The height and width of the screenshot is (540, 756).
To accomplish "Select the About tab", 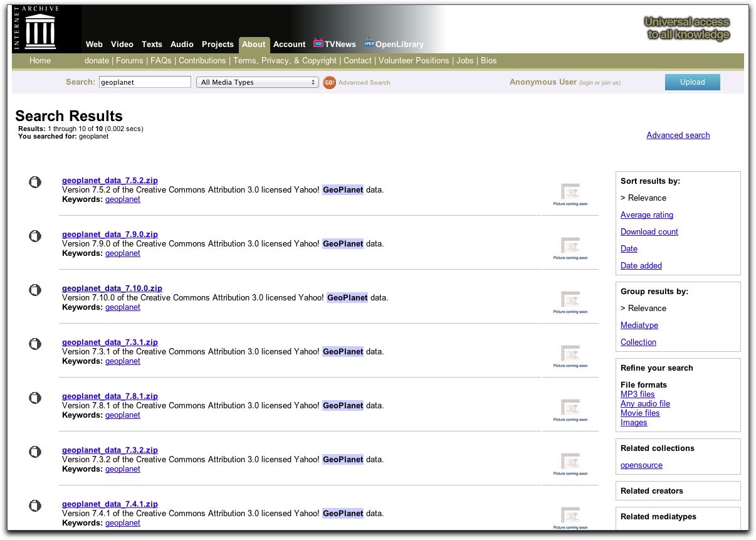I will pos(254,45).
